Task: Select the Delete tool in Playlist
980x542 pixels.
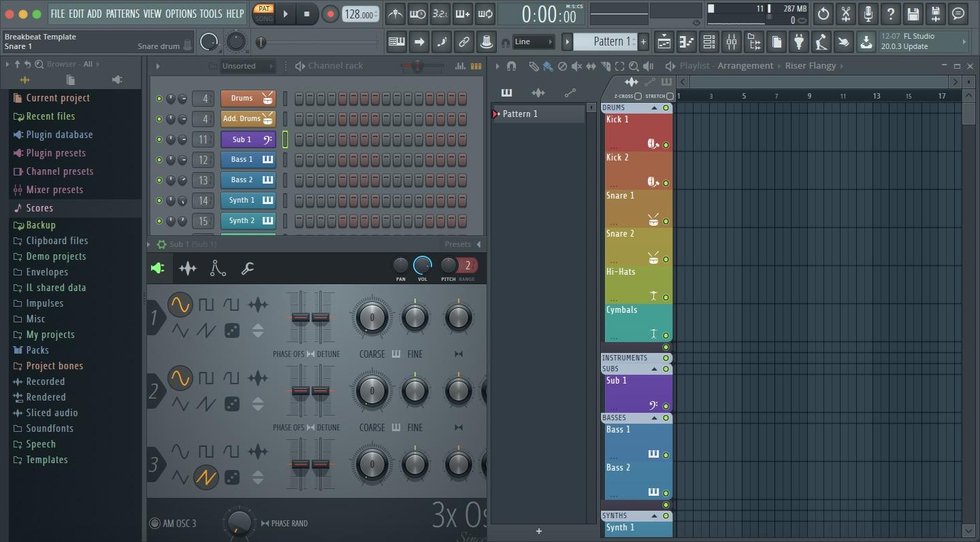Action: pyautogui.click(x=562, y=66)
